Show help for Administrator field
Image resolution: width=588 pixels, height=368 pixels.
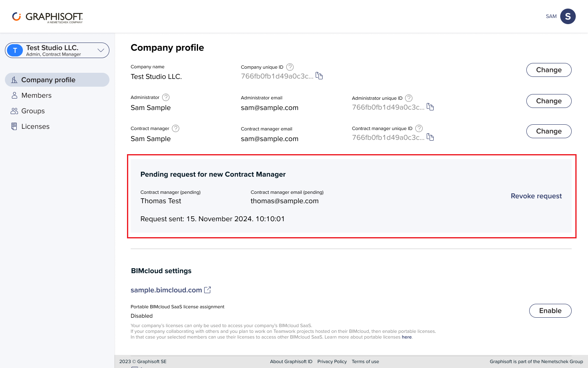pos(166,97)
